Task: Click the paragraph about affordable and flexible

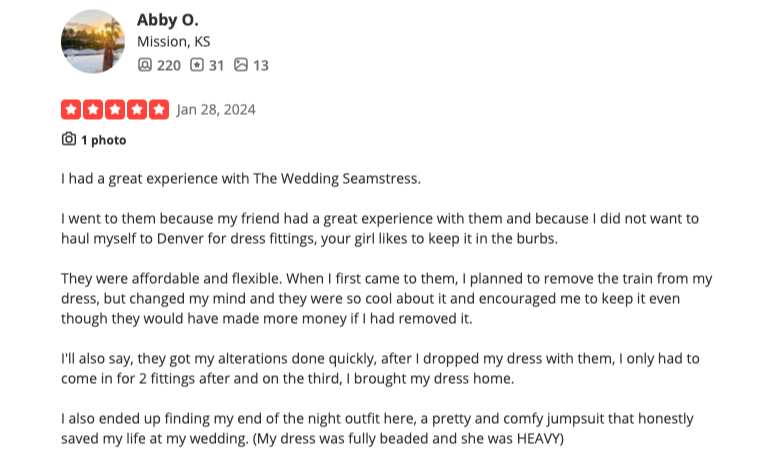Action: point(386,299)
